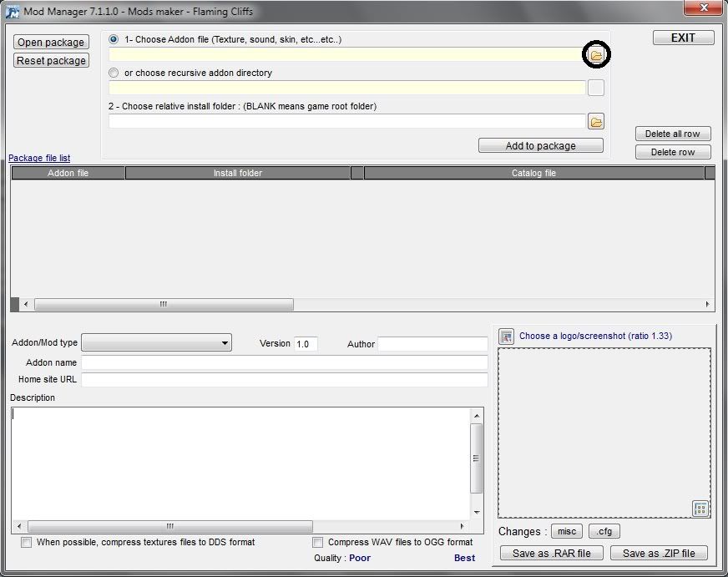Select 'or choose recursive addon directory' option

(x=114, y=73)
